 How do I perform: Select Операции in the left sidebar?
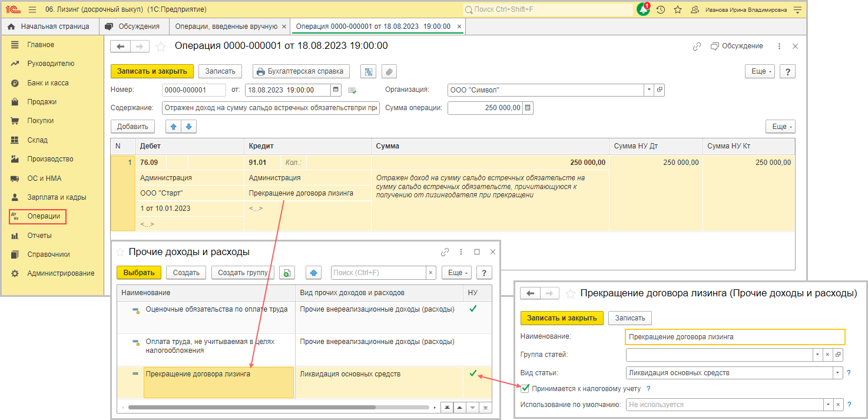(x=44, y=216)
